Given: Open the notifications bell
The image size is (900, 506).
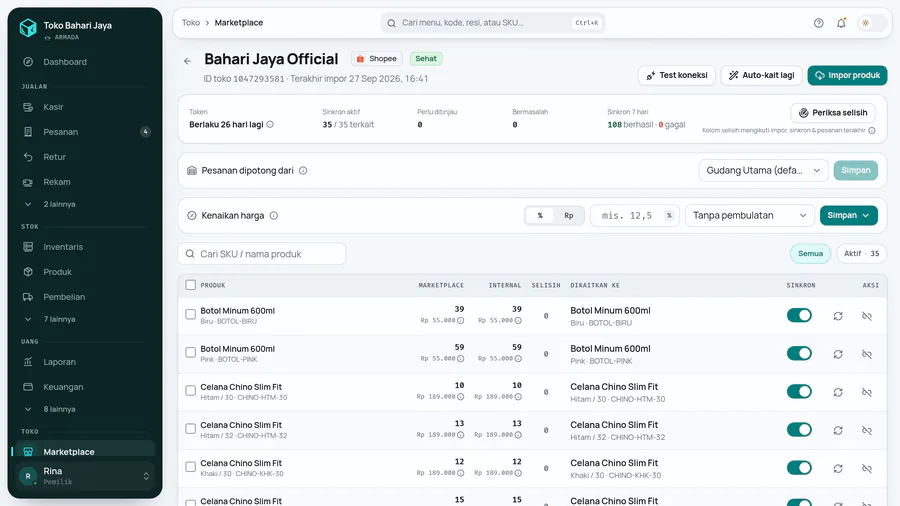Looking at the screenshot, I should pyautogui.click(x=841, y=23).
